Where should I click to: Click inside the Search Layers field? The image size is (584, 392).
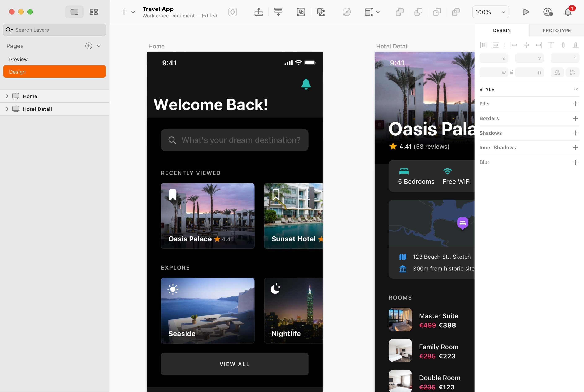[x=54, y=30]
